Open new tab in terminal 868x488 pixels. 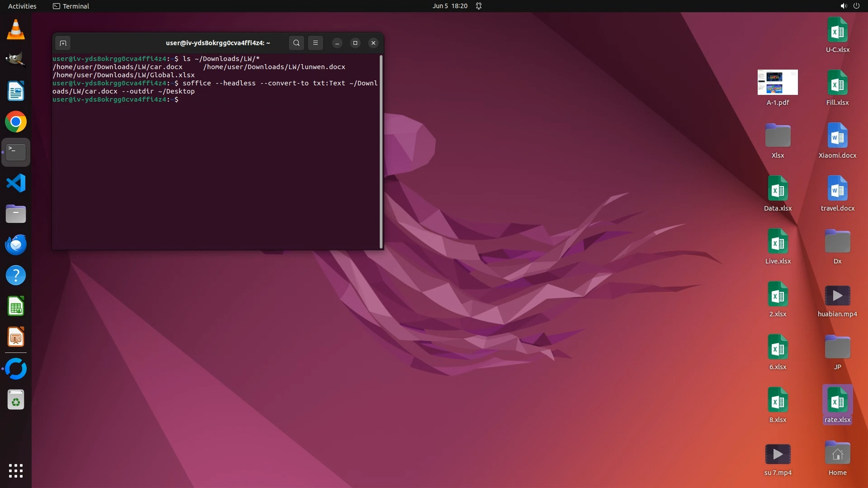point(63,43)
